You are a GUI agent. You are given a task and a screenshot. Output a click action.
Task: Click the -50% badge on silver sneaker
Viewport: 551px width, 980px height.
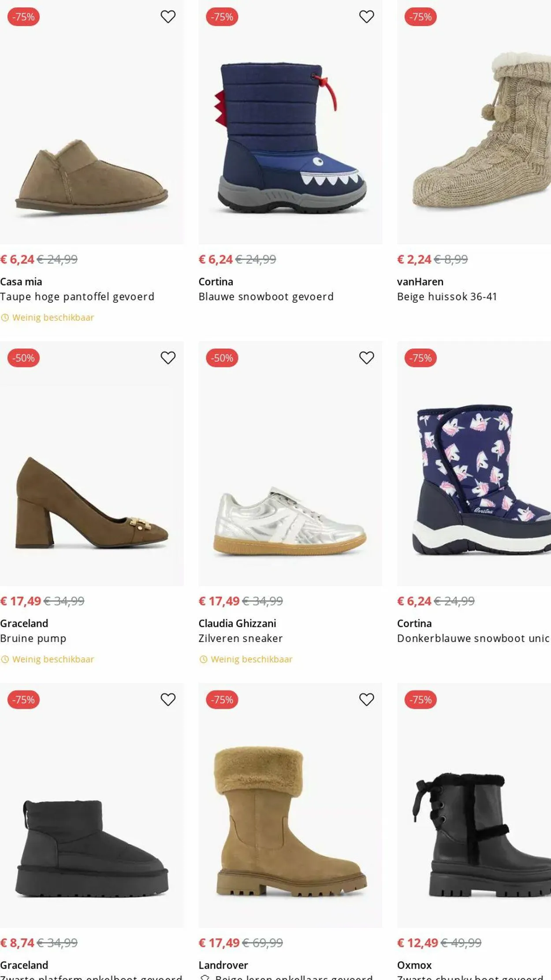point(222,358)
